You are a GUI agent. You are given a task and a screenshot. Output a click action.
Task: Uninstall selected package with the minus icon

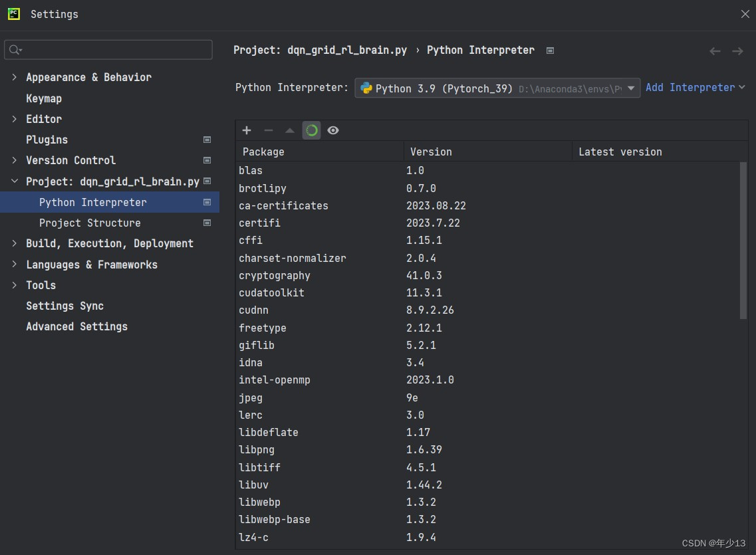[268, 130]
